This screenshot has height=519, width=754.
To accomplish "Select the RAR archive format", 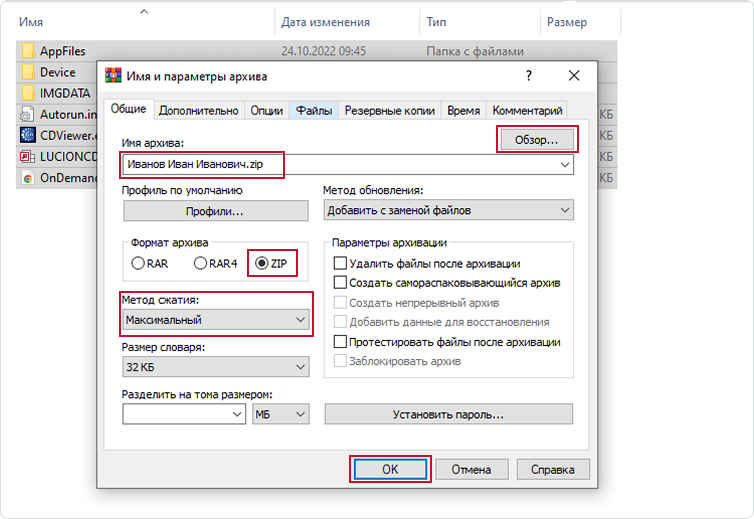I will pyautogui.click(x=138, y=263).
